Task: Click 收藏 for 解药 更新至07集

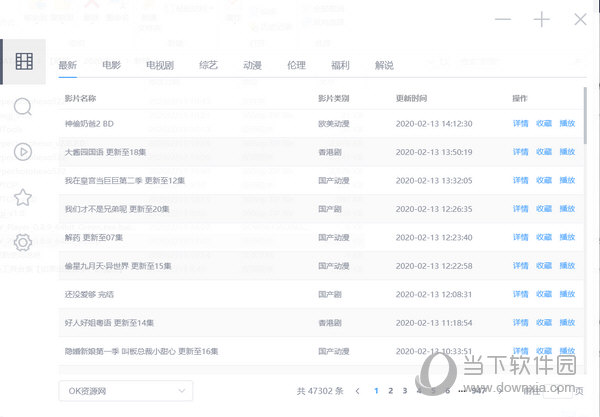Action: [x=543, y=237]
